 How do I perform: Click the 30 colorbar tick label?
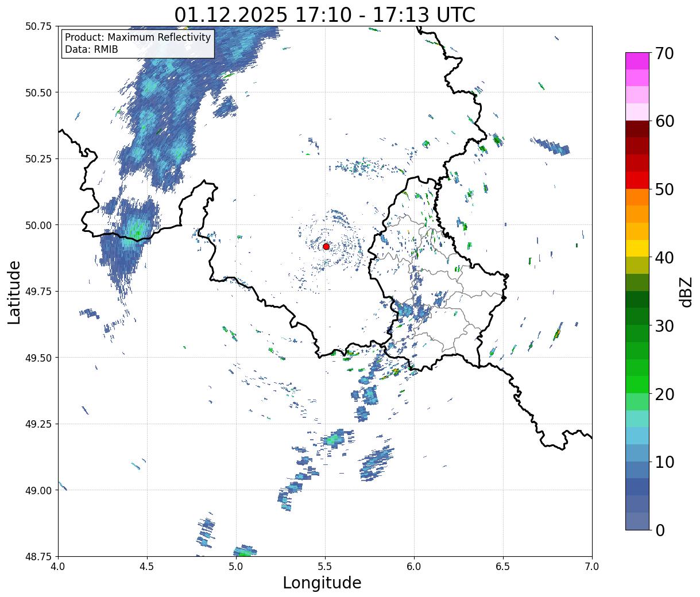click(x=665, y=325)
